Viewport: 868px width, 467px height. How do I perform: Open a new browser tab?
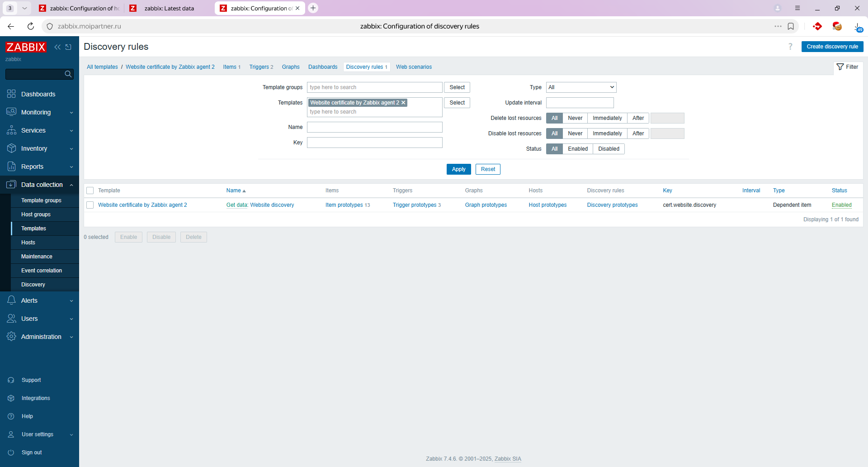(313, 8)
